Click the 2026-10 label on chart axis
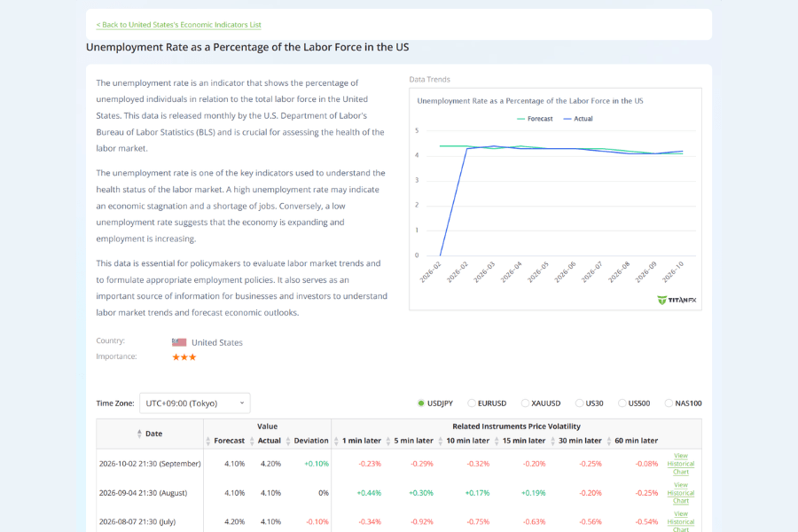Image resolution: width=798 pixels, height=532 pixels. (x=673, y=272)
